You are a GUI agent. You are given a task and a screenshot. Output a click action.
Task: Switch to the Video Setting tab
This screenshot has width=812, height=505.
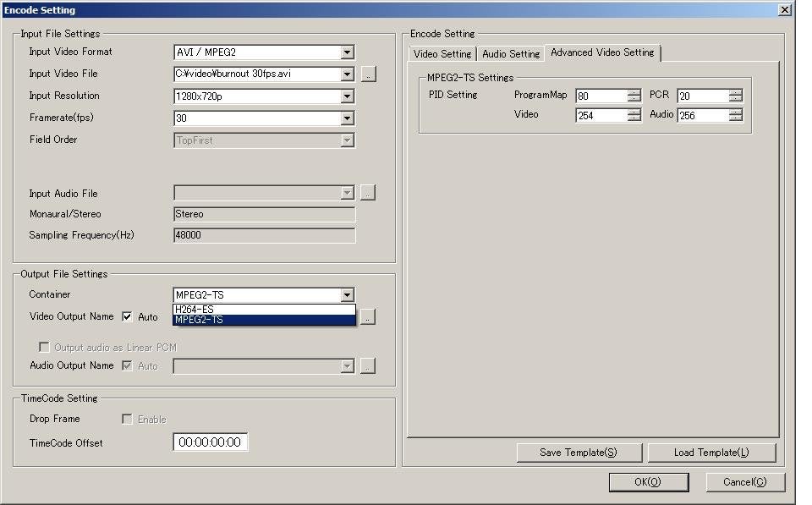[442, 53]
